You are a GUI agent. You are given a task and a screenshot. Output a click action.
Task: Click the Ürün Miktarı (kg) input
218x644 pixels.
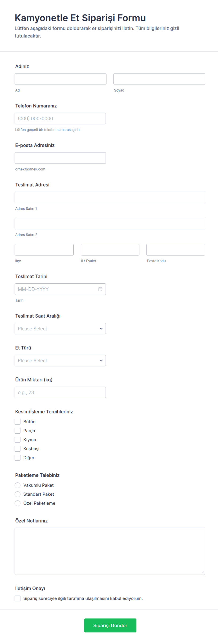tap(60, 392)
